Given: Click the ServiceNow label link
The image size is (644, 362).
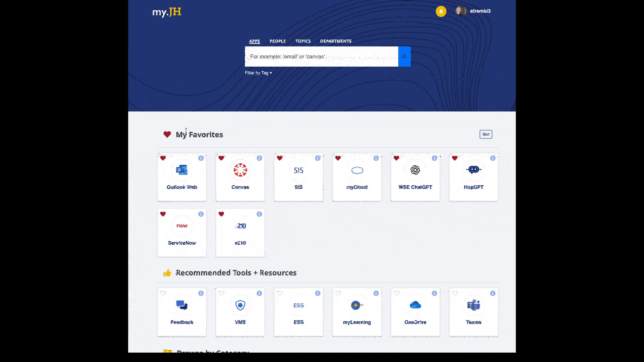Looking at the screenshot, I should tap(182, 243).
